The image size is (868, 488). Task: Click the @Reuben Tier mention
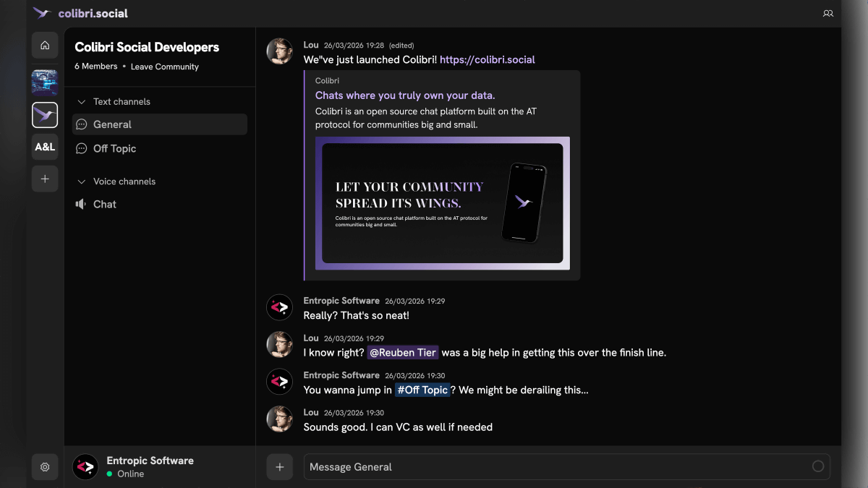(x=403, y=353)
